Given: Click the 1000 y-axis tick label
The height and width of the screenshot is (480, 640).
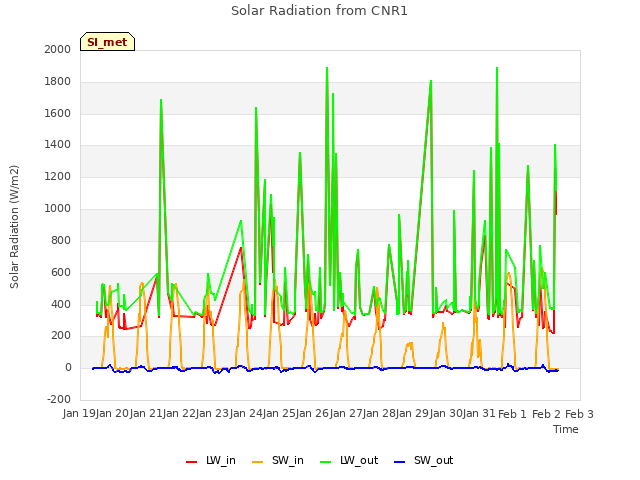Looking at the screenshot, I should coord(58,209).
